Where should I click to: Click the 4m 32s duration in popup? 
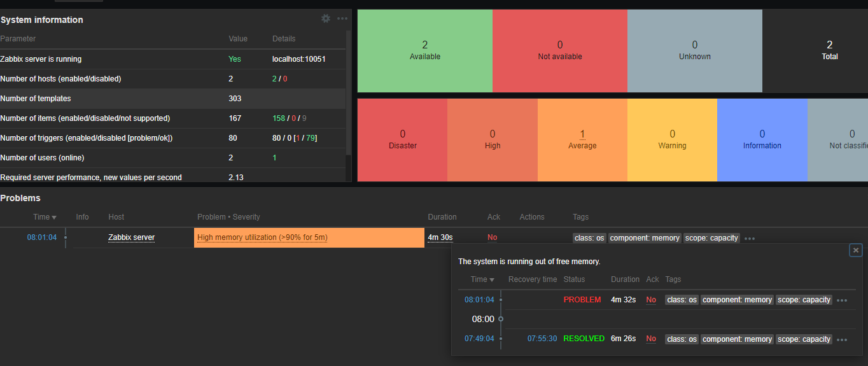point(624,300)
